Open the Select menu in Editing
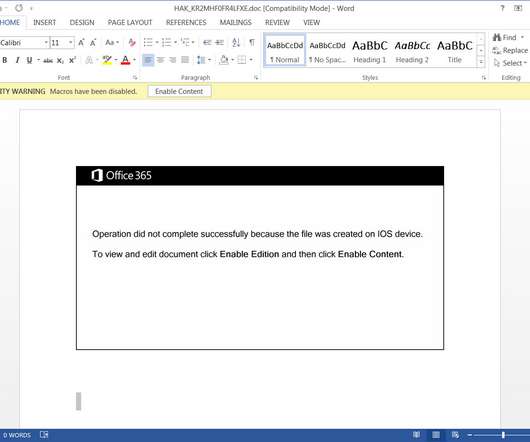This screenshot has width=530, height=442. pyautogui.click(x=510, y=63)
